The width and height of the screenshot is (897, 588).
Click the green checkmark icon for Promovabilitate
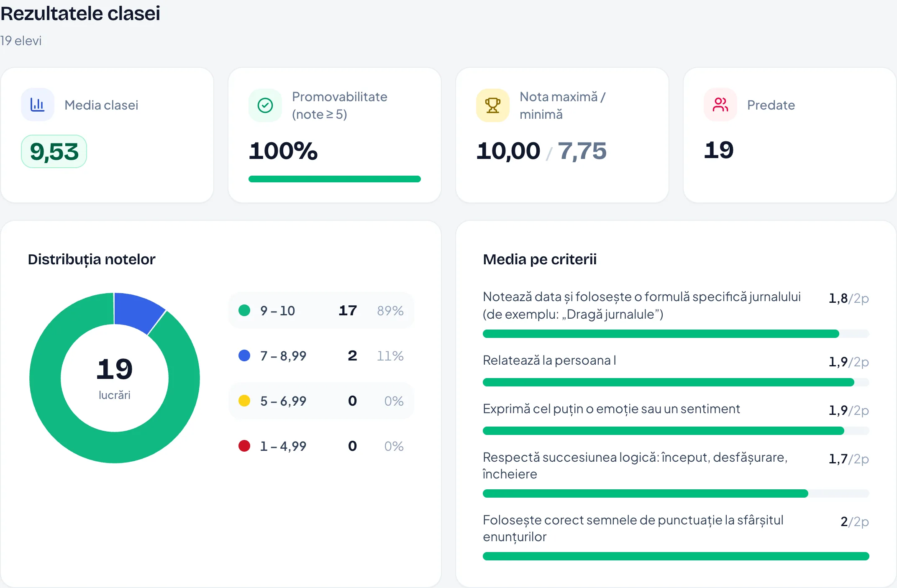point(265,105)
